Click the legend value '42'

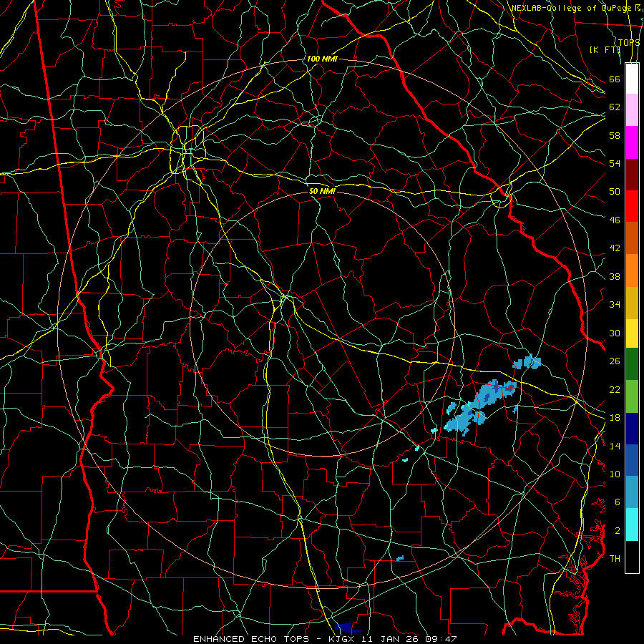[x=615, y=248]
